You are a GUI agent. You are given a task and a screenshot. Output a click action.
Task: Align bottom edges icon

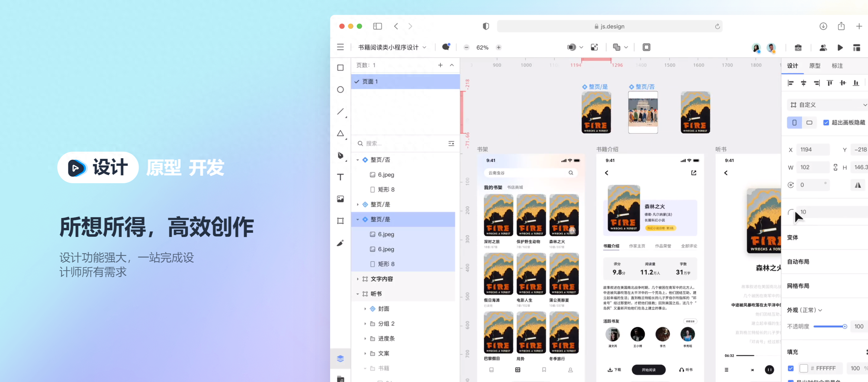coord(856,83)
